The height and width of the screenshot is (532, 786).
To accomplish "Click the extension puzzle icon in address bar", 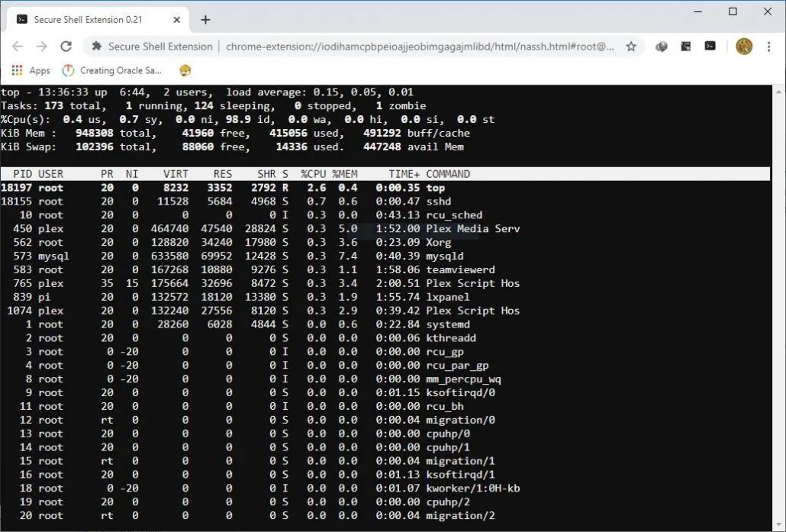I will coord(97,46).
